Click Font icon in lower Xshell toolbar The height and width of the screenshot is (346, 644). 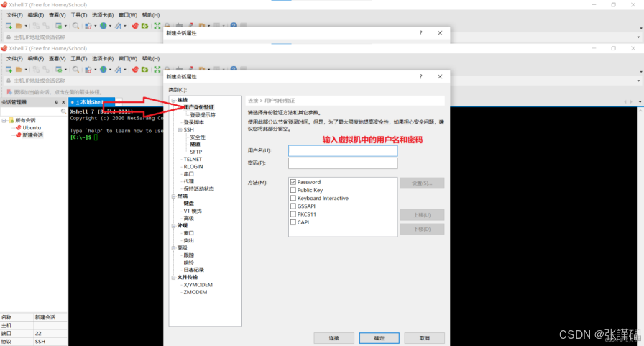119,70
